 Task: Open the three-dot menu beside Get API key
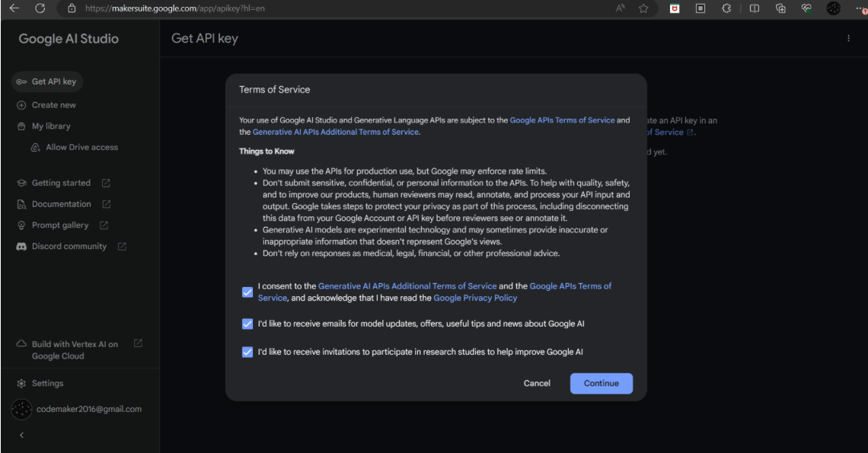(x=848, y=38)
